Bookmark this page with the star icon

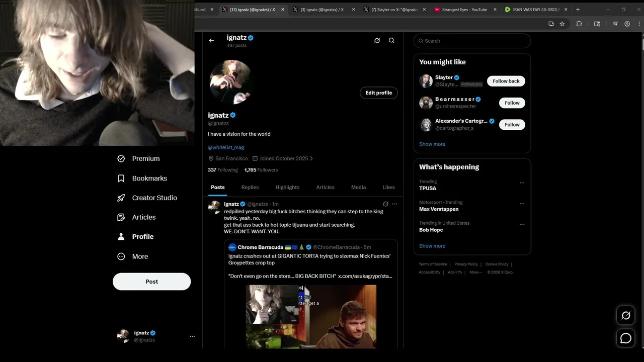pyautogui.click(x=562, y=24)
